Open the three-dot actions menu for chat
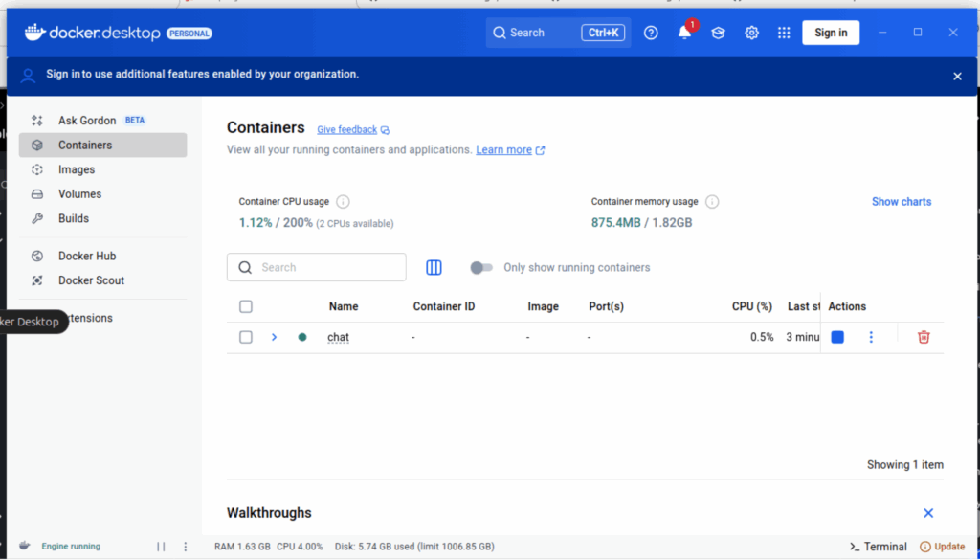 point(871,338)
